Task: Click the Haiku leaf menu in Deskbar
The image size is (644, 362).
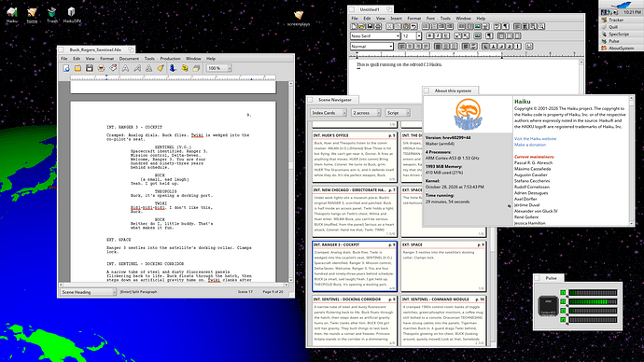Action: click(x=621, y=5)
